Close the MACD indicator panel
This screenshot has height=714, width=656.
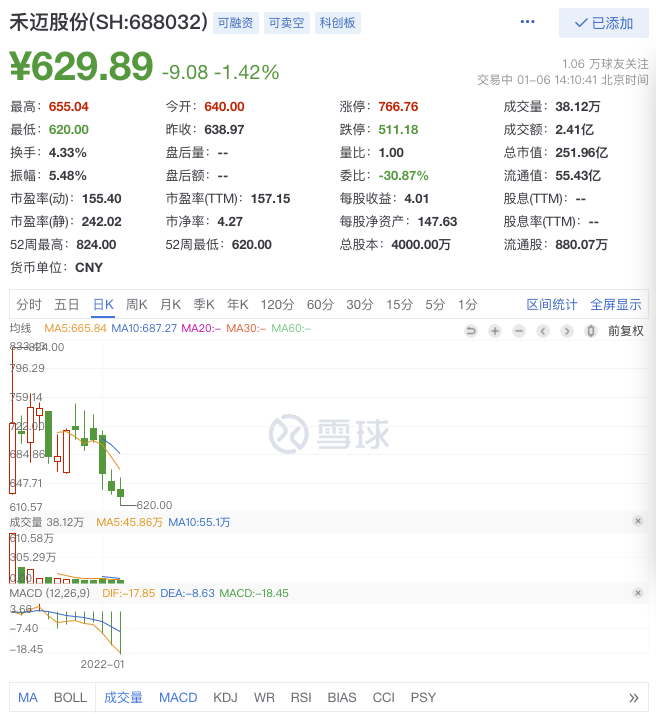(638, 593)
